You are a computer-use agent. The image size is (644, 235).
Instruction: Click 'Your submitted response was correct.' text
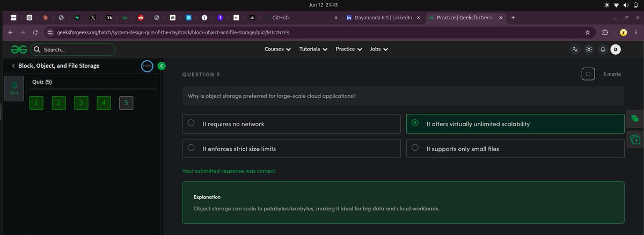click(229, 171)
